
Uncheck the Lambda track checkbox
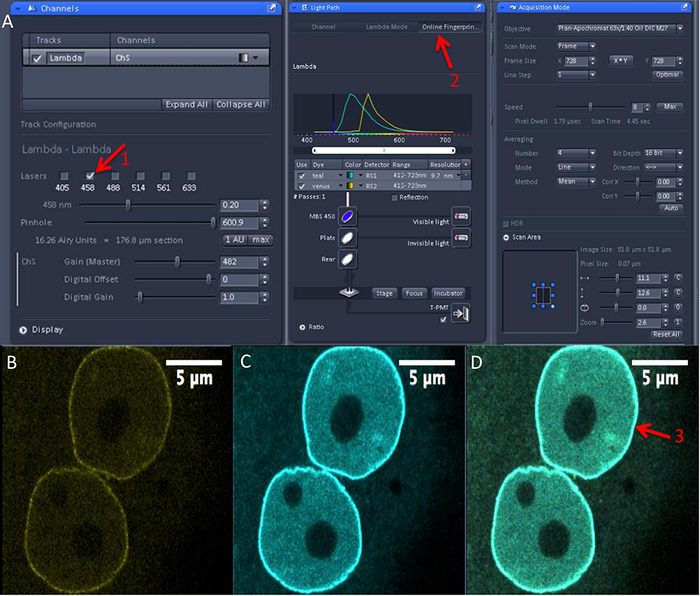pos(37,58)
